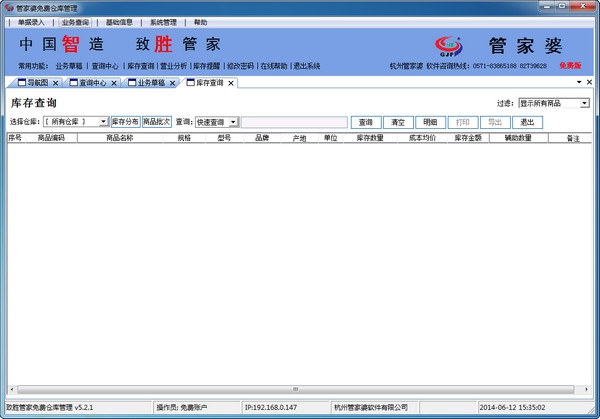Click the 库存提醒 shortcut link

[x=207, y=66]
